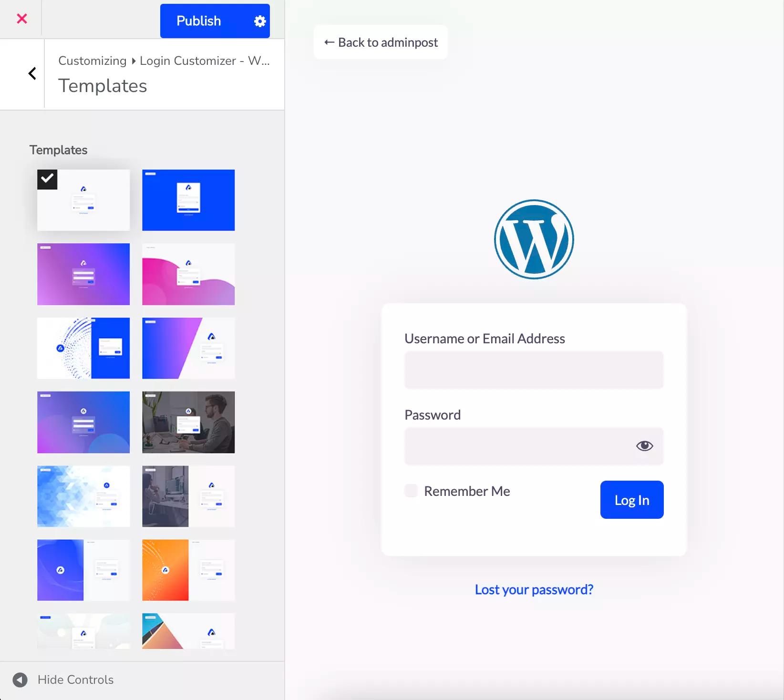The width and height of the screenshot is (784, 700).
Task: Close the customizer with the red X
Action: coord(21,19)
